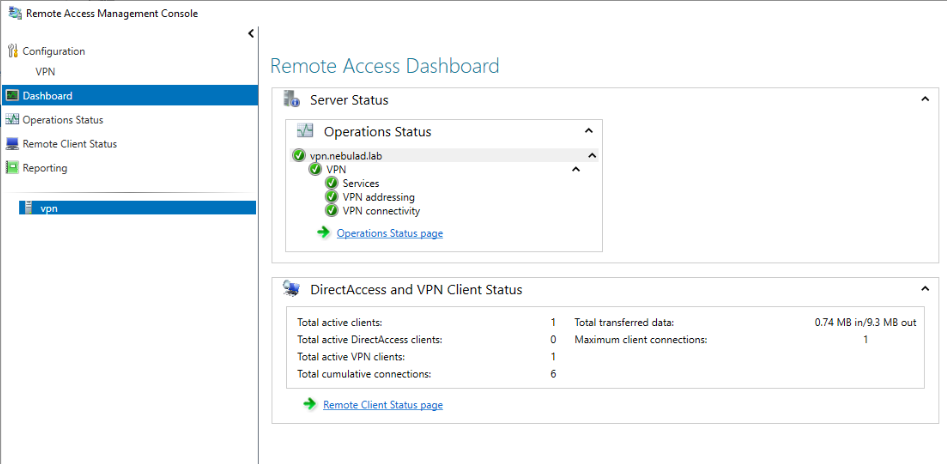This screenshot has width=947, height=464.
Task: Click the green check beside vpn.nebulad.lab
Action: (x=298, y=155)
